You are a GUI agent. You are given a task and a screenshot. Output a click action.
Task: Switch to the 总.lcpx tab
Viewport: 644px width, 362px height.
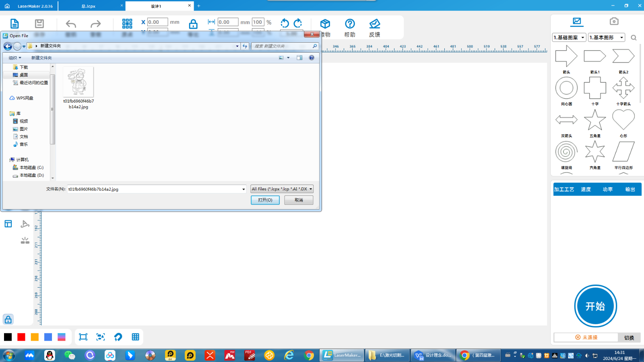coord(89,6)
